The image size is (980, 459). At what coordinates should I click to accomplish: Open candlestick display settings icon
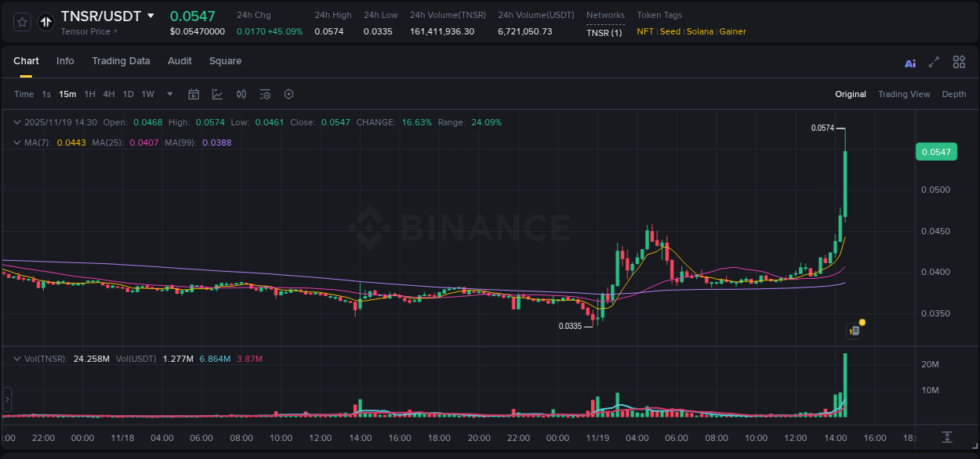241,94
